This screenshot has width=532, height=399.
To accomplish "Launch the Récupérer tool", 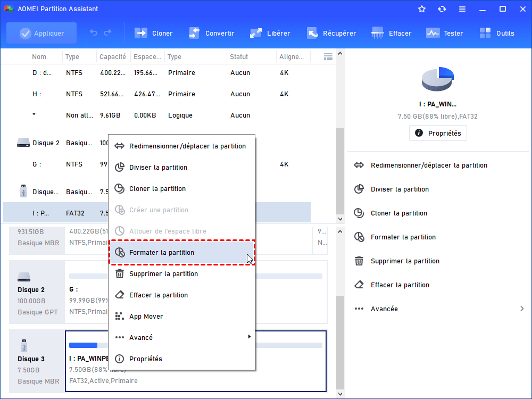I will pyautogui.click(x=312, y=33).
